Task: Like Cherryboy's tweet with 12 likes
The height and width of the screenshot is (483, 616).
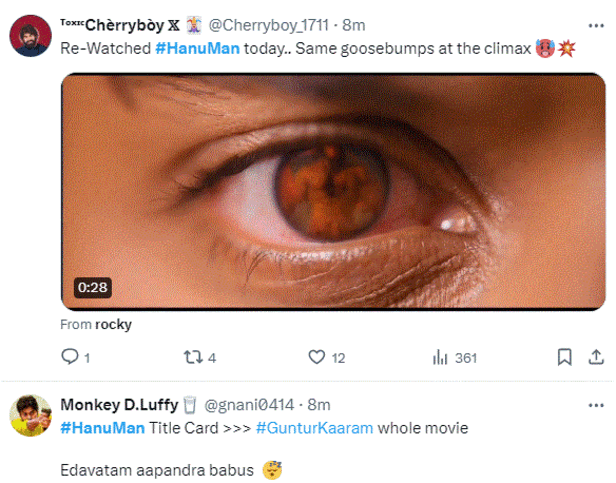Action: point(318,357)
